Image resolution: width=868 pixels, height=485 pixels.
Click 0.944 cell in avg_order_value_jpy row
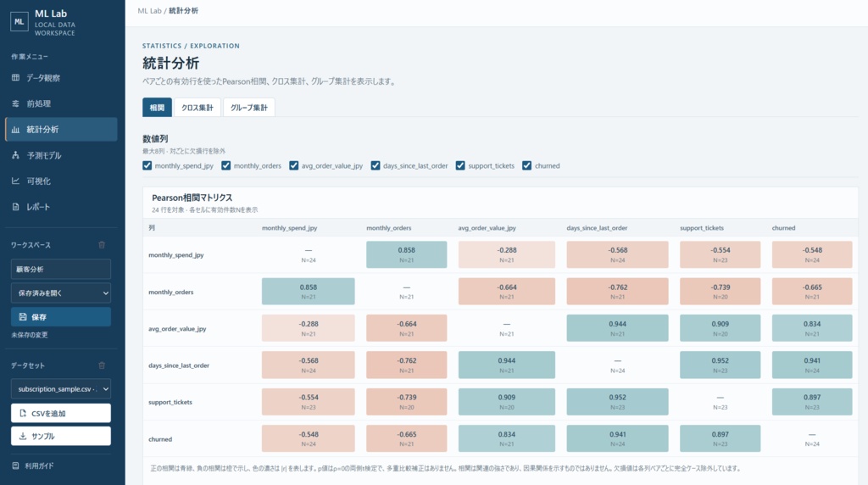[617, 328]
